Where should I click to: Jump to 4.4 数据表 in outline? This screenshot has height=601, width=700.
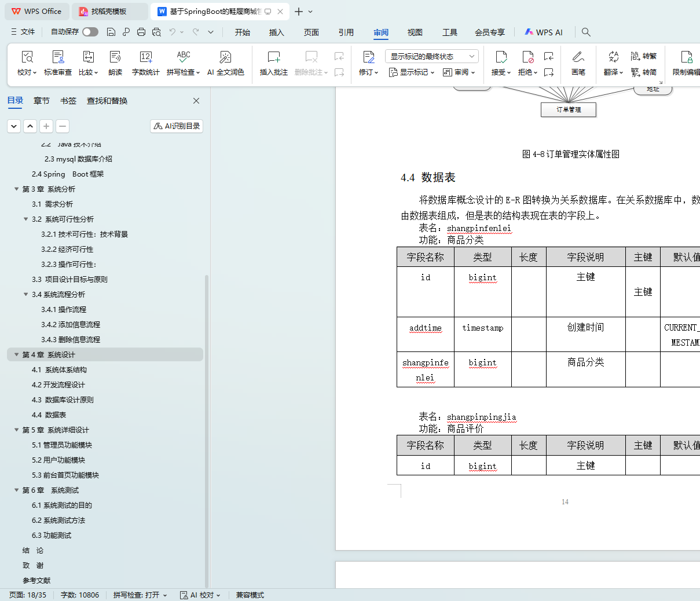click(49, 415)
